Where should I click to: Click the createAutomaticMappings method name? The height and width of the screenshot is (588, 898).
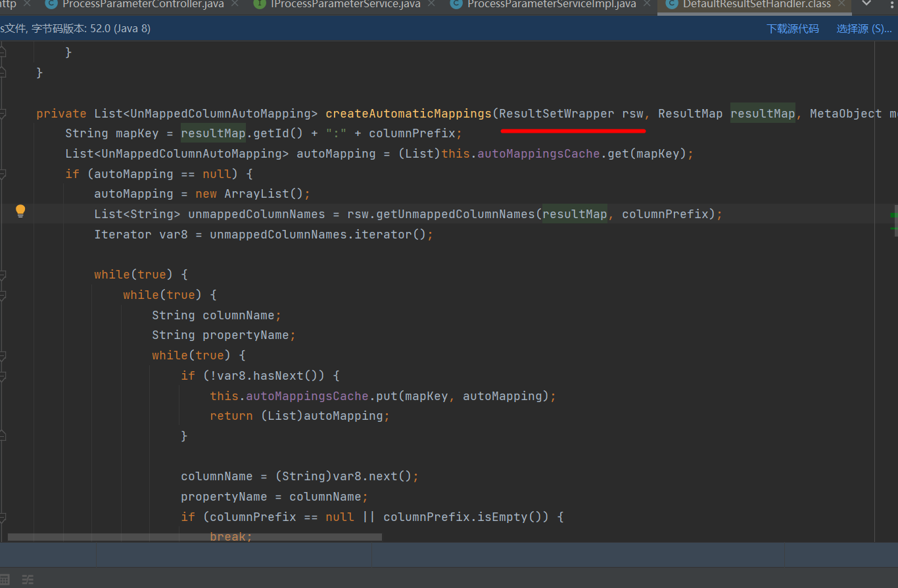[408, 114]
